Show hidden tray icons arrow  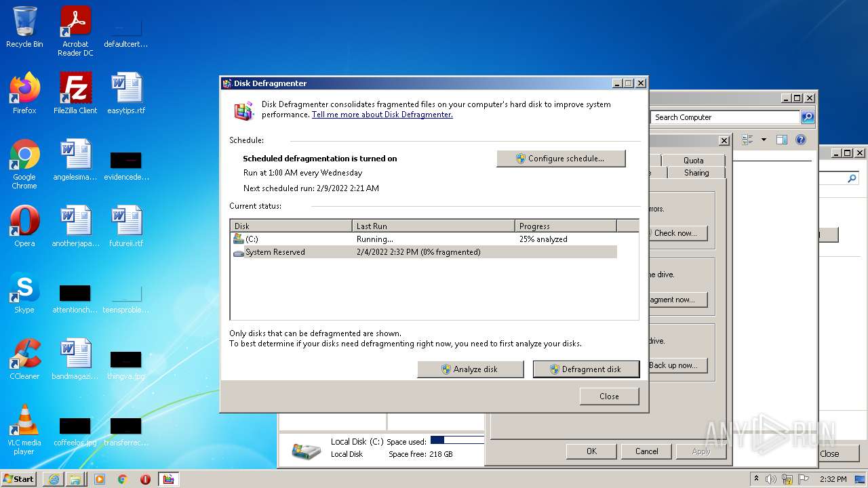[757, 479]
